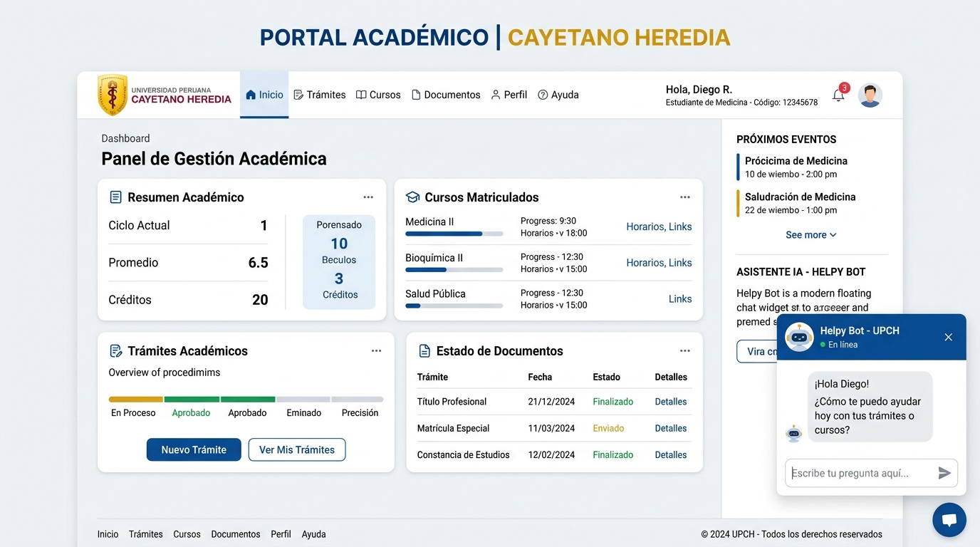Click the Documentos footer link

[236, 534]
